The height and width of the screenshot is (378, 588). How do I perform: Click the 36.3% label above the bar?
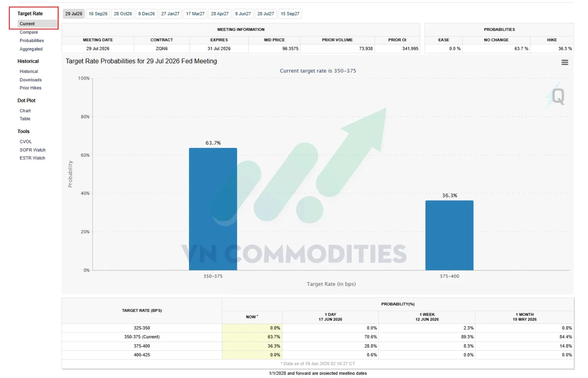tap(450, 195)
